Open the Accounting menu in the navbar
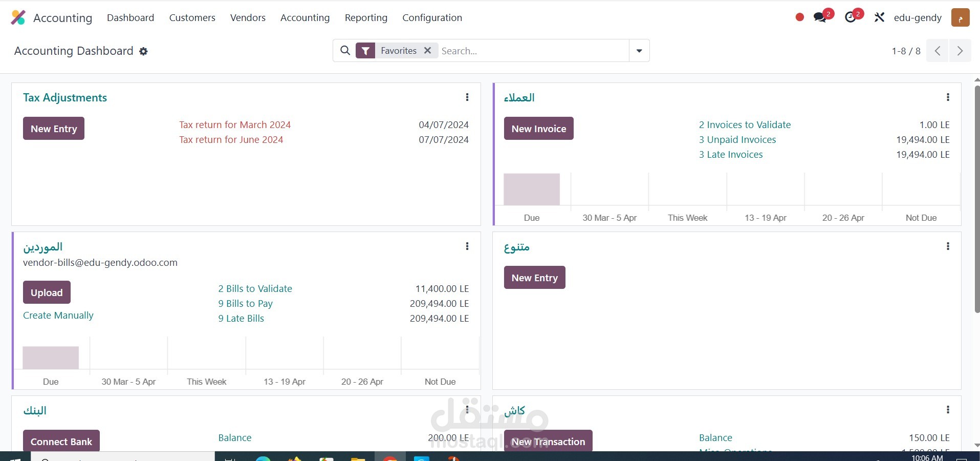This screenshot has height=461, width=980. tap(305, 17)
